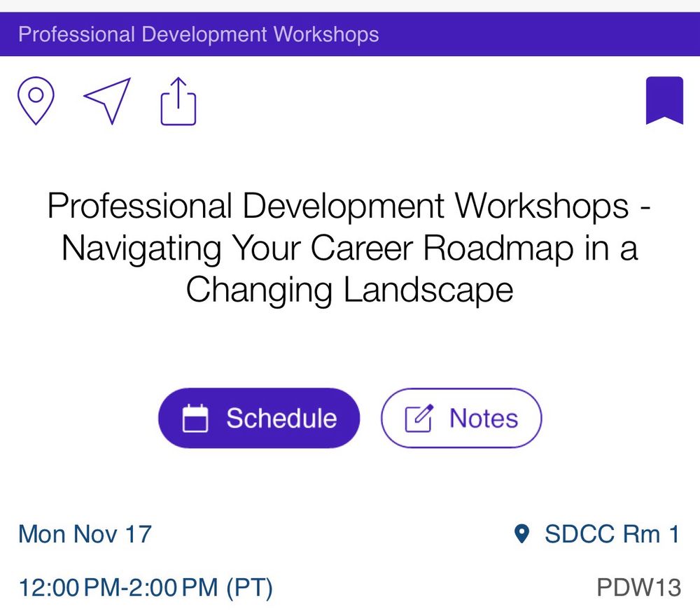Viewport: 700px width, 616px height.
Task: Click the pencil icon inside the Notes button
Action: (x=419, y=417)
